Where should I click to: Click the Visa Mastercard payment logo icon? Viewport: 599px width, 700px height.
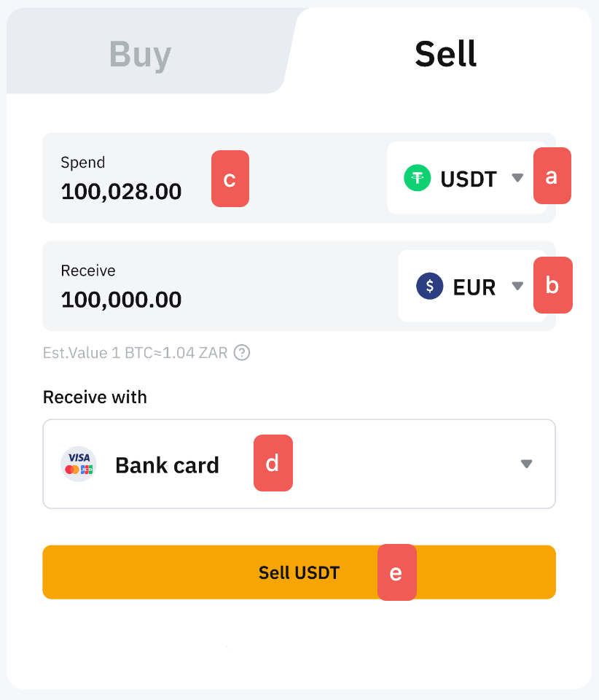[x=79, y=464]
